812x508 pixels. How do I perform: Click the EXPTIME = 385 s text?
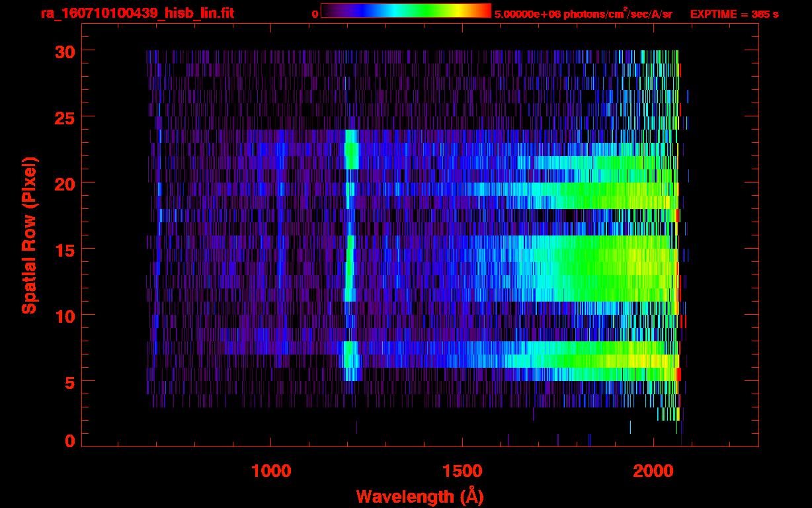[x=734, y=14]
